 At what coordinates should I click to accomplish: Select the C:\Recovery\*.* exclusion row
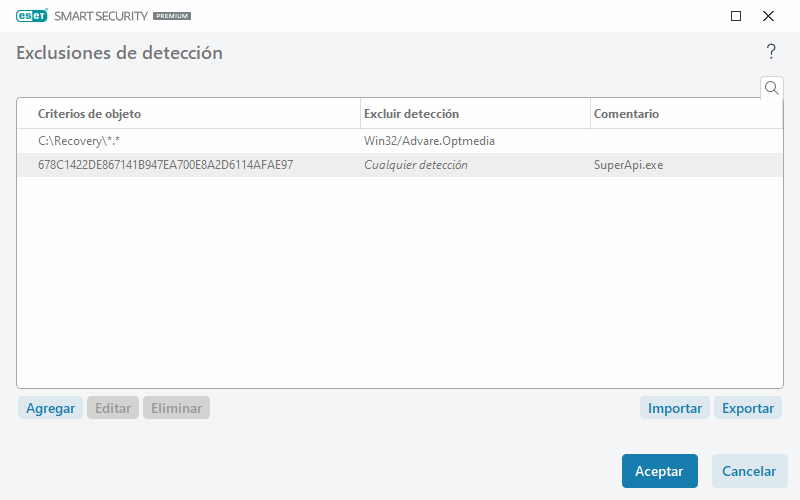pos(399,141)
